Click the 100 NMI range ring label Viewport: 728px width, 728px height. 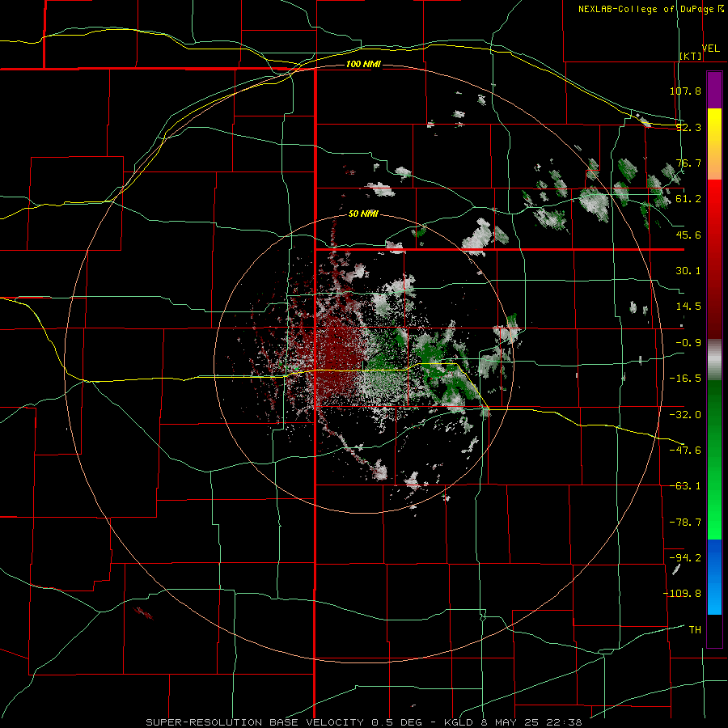[363, 64]
